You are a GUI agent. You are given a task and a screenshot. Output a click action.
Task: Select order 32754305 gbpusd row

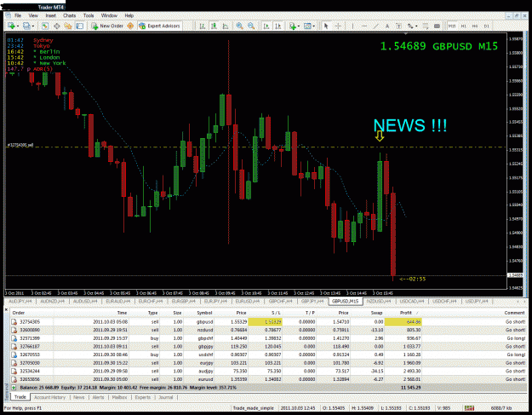tap(268, 322)
